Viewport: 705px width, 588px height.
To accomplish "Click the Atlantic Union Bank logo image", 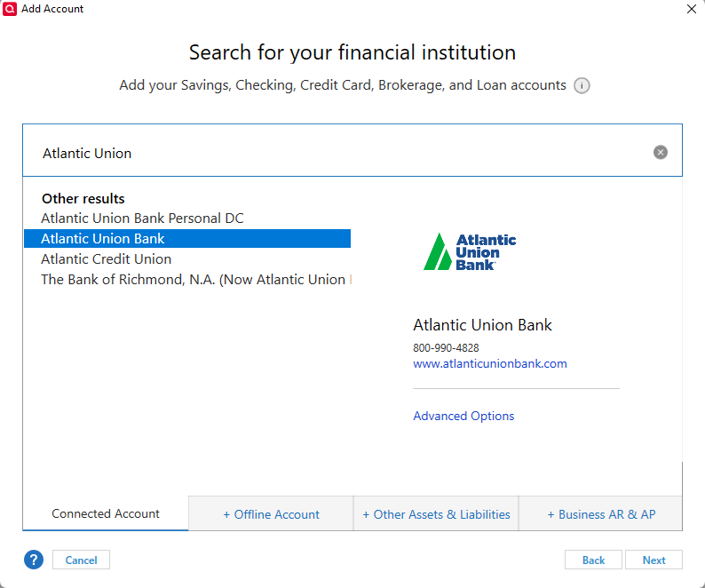I will click(x=470, y=251).
